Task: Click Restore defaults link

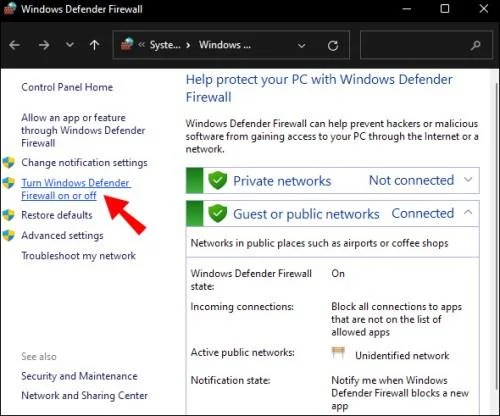Action: click(57, 215)
